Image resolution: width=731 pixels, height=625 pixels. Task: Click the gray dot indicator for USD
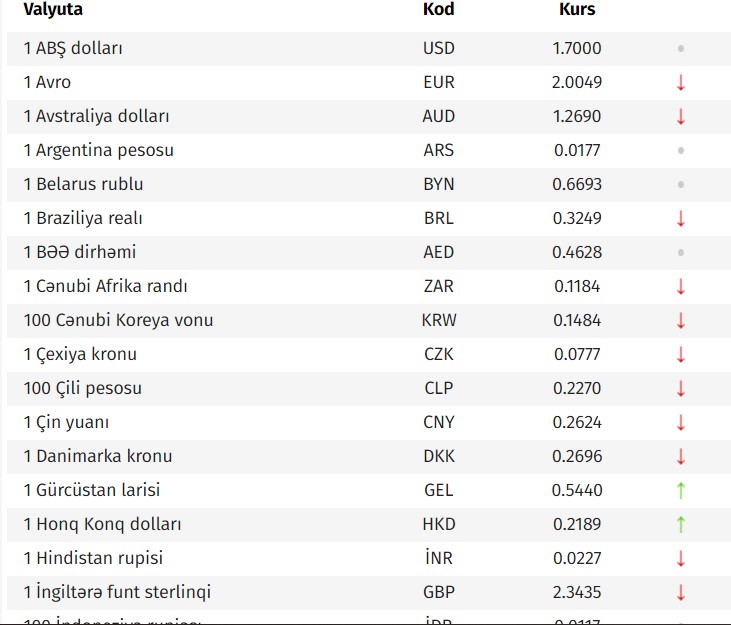(x=681, y=48)
